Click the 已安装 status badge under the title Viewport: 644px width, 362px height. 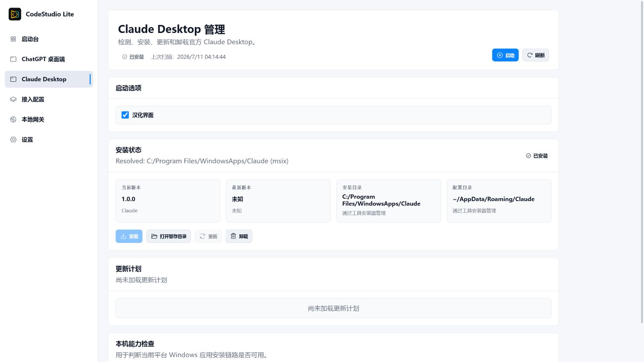pos(133,57)
